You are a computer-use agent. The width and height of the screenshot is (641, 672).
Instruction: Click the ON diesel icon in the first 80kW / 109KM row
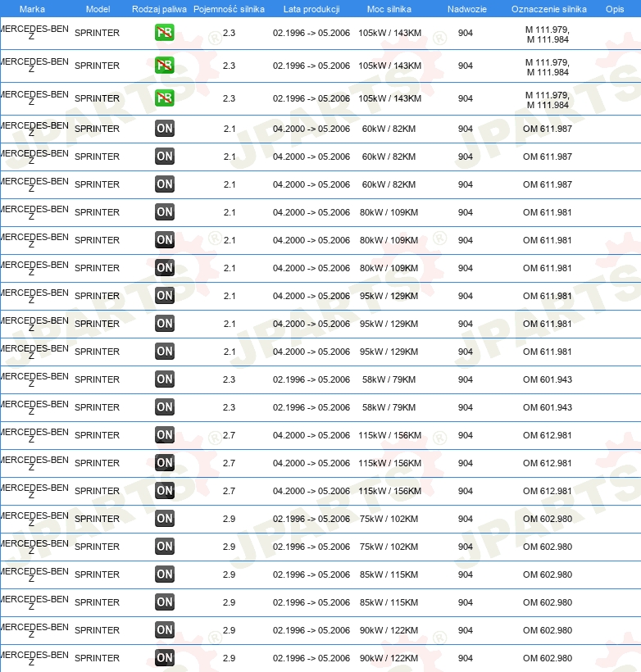click(x=165, y=211)
